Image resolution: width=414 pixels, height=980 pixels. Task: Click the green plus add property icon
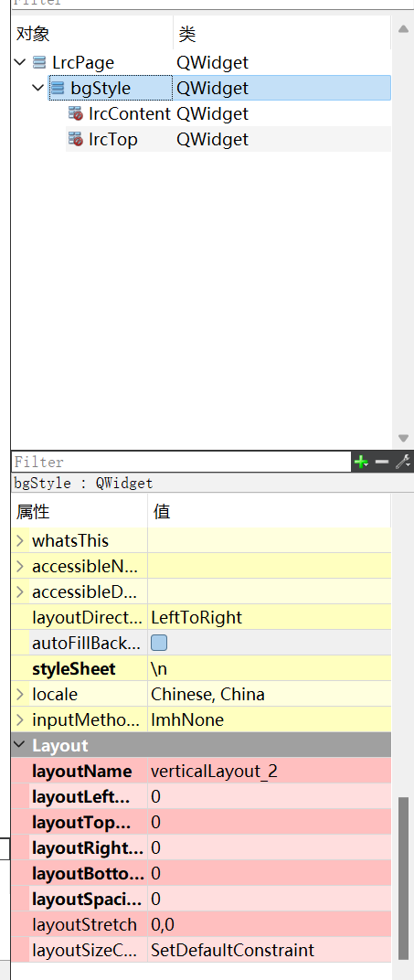click(x=361, y=462)
